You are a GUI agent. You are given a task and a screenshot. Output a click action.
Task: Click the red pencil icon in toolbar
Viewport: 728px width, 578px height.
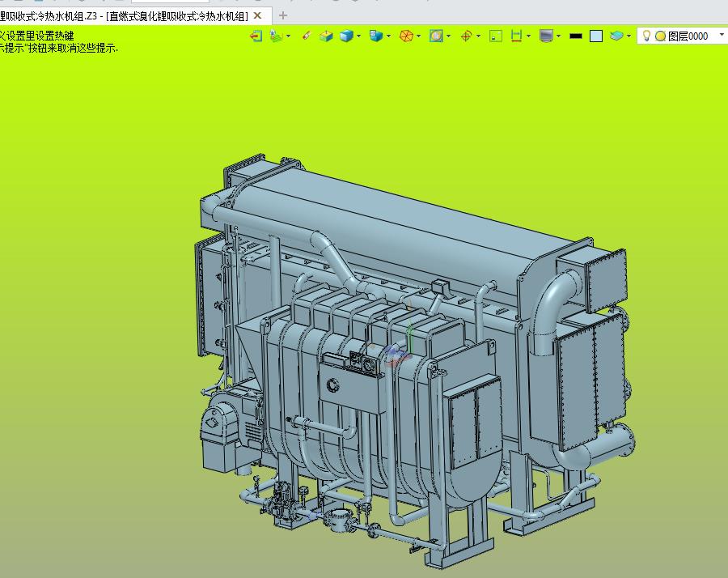pos(306,36)
